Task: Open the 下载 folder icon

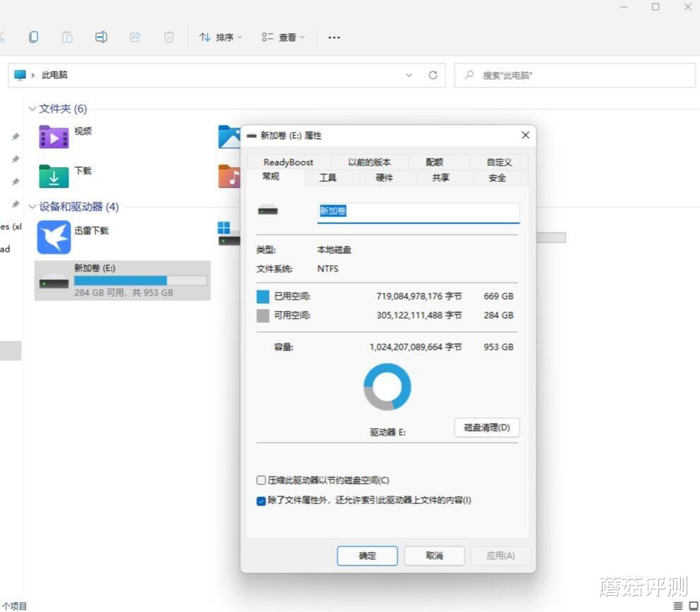Action: point(53,176)
